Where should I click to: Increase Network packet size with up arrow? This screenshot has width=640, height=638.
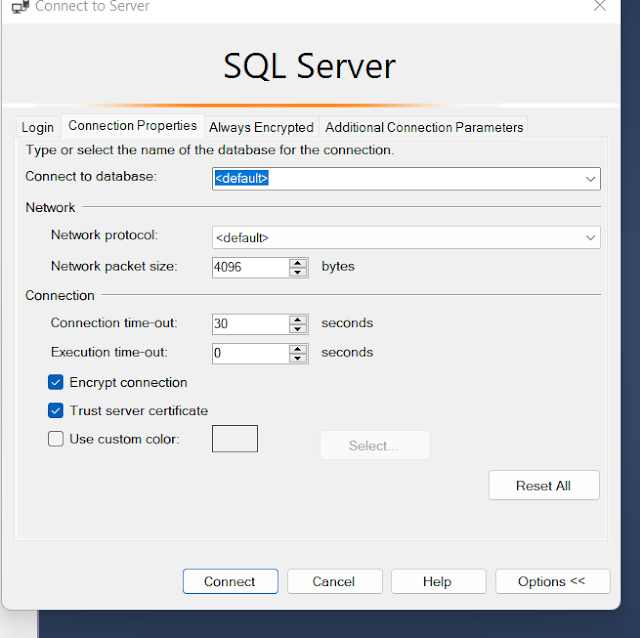298,263
